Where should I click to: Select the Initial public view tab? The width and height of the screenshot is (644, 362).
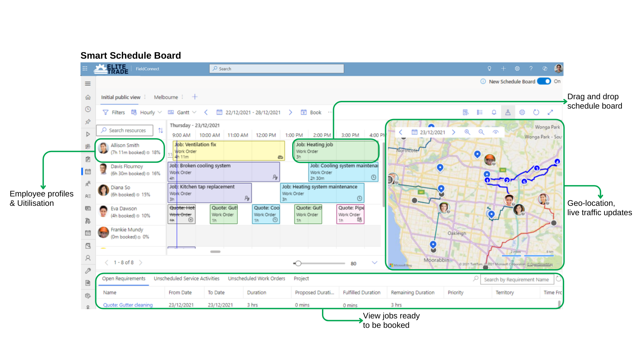(121, 97)
